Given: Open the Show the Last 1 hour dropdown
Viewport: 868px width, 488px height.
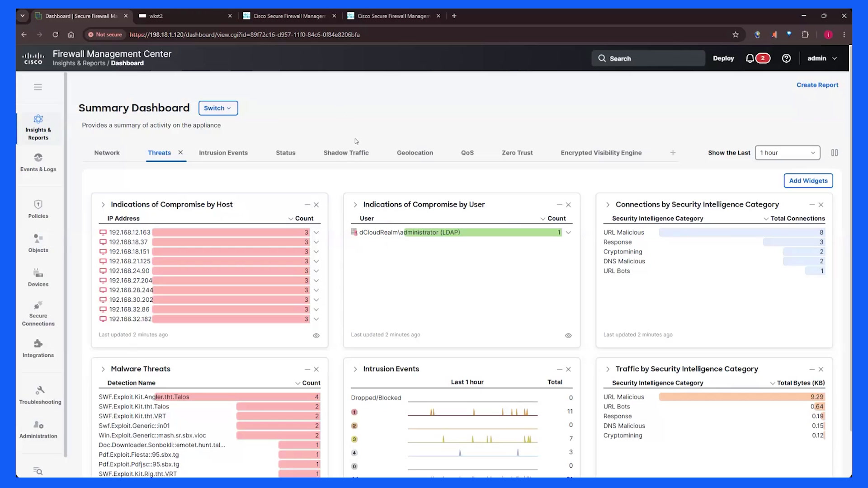Looking at the screenshot, I should [787, 153].
